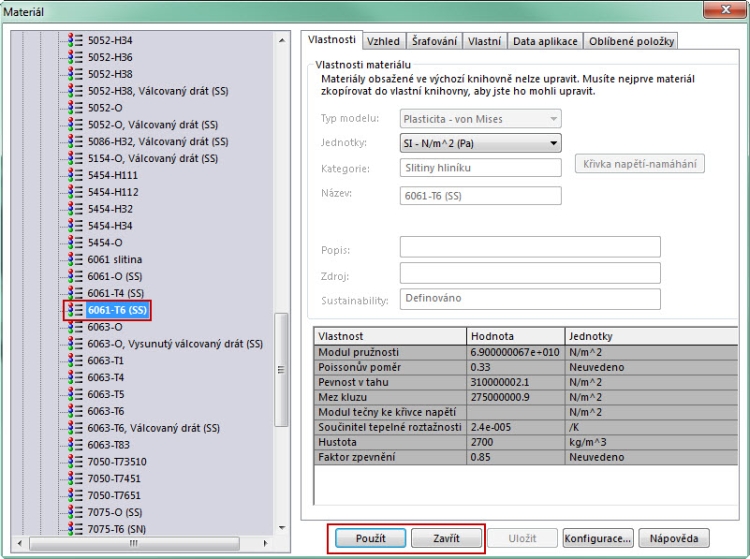
Task: Open the Šrafování tab
Action: tap(435, 41)
